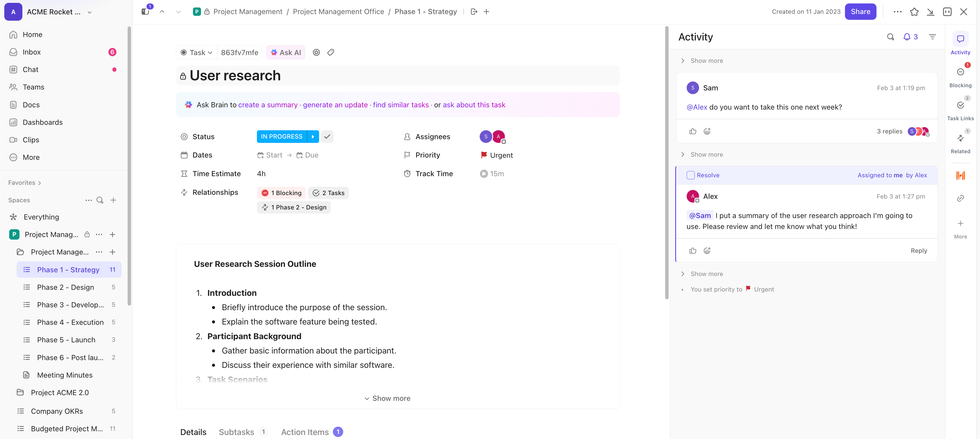Search activity with the magnifier icon
The image size is (980, 439).
click(x=890, y=37)
